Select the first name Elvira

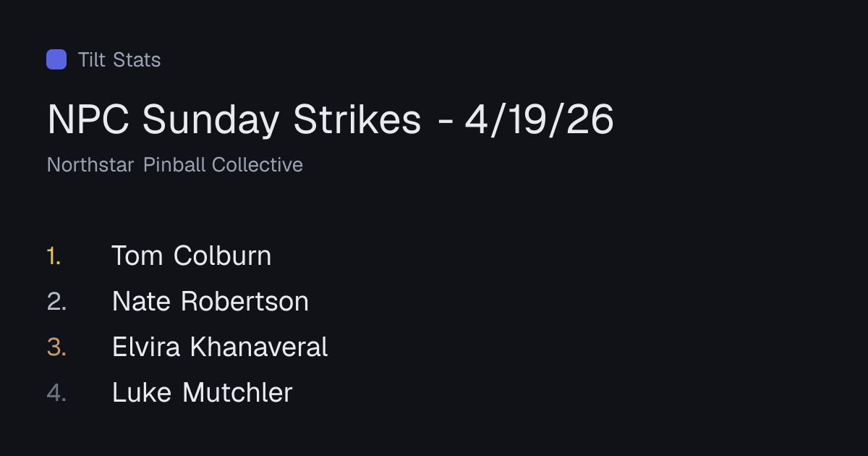click(146, 347)
